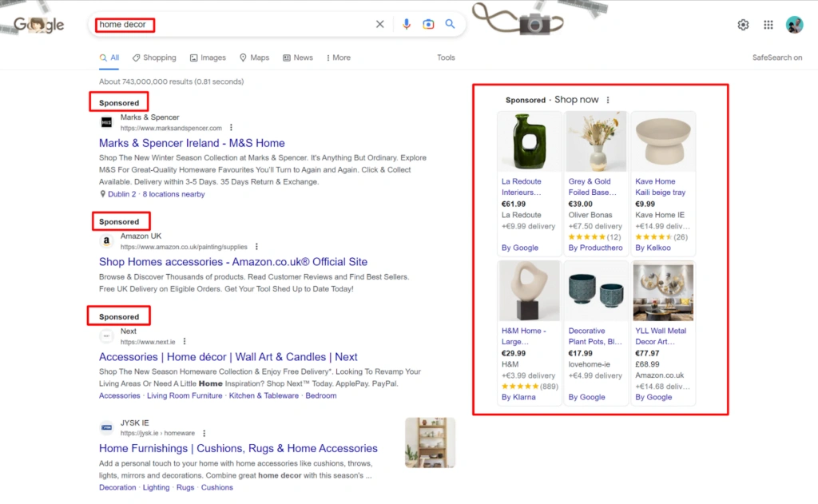
Task: Open three-dot menu beside Marks & Spencer URL
Action: pyautogui.click(x=232, y=128)
